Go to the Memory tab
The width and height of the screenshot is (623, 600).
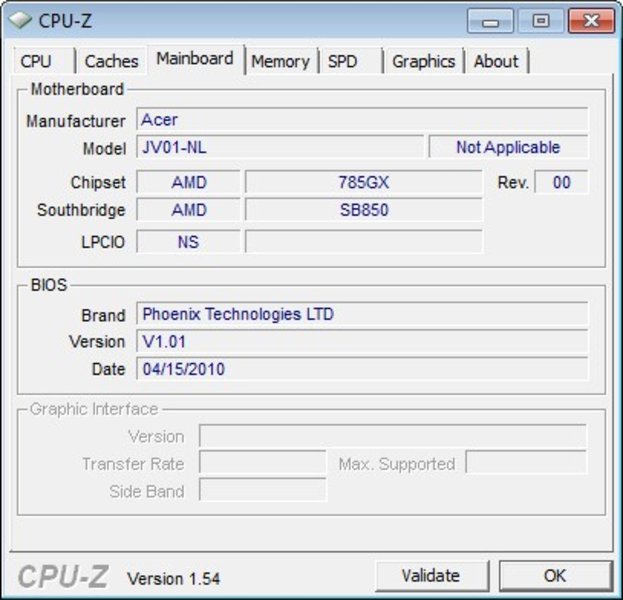(281, 61)
